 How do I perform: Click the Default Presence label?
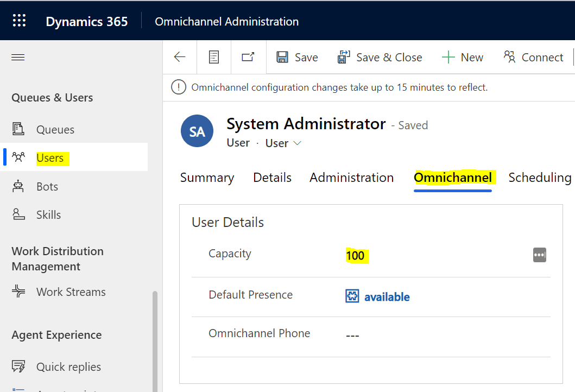point(250,295)
